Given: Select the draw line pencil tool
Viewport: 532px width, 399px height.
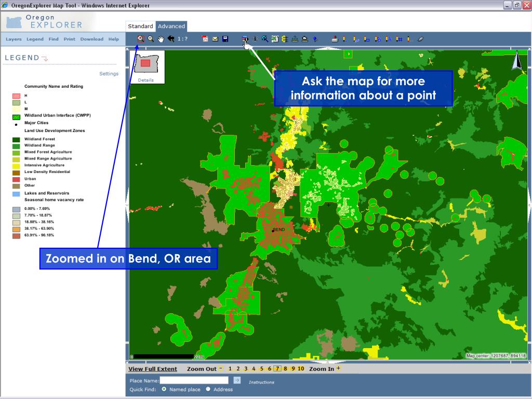Looking at the screenshot, I should (355, 39).
